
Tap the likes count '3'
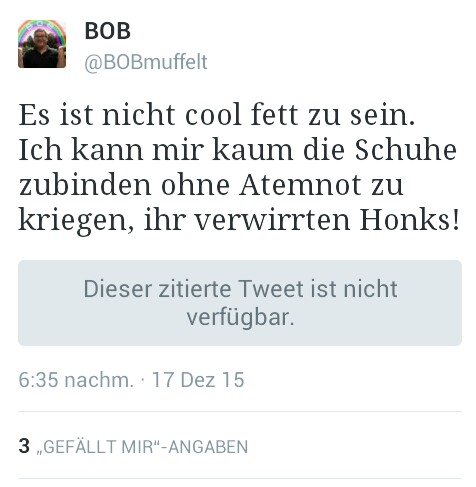tap(24, 446)
